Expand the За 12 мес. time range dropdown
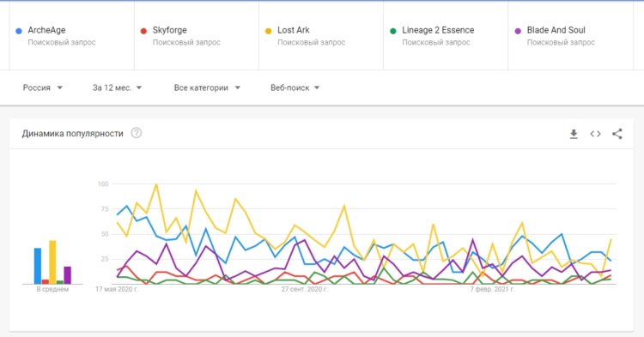Screen dimensions: 644x337 (x=117, y=87)
